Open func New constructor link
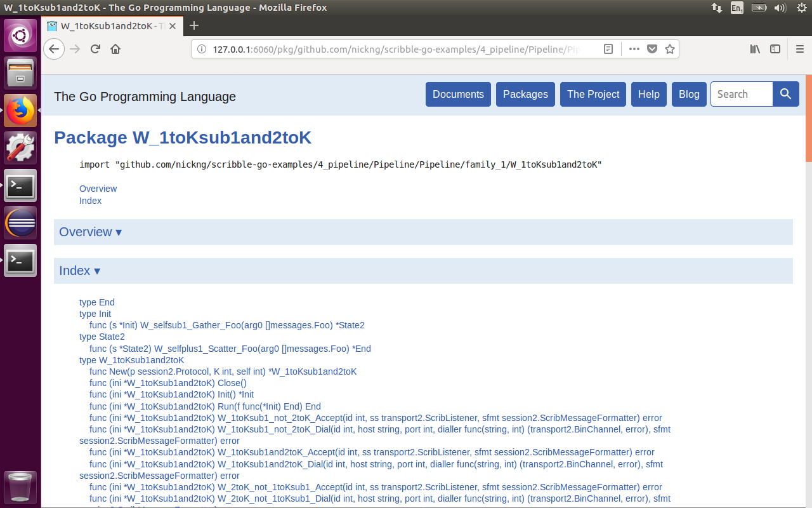This screenshot has height=508, width=812. (x=223, y=371)
